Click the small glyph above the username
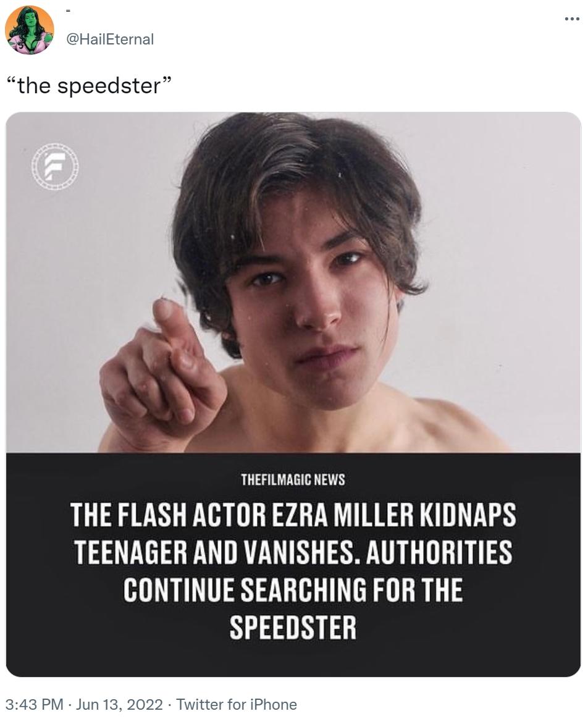This screenshot has height=719, width=588. point(69,11)
